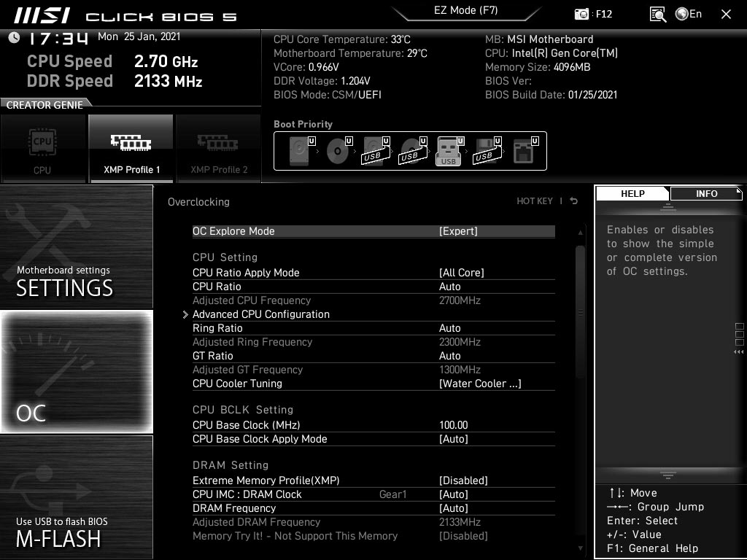Take a screenshot with the F12 camera icon
Viewport: 747px width, 560px height.
(x=581, y=15)
